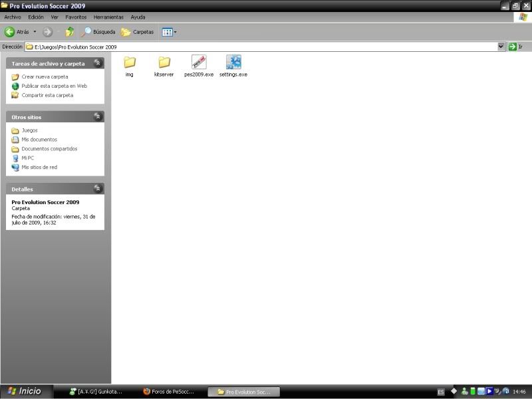
Task: Click the Pro Evolution Soc taskbar button
Action: click(243, 392)
